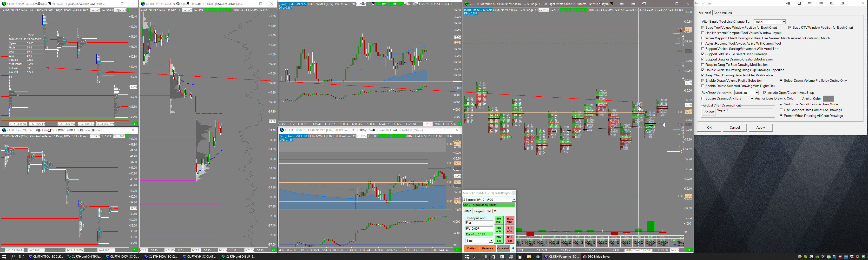
Task: Click the Reverse button
Action: coord(487,248)
